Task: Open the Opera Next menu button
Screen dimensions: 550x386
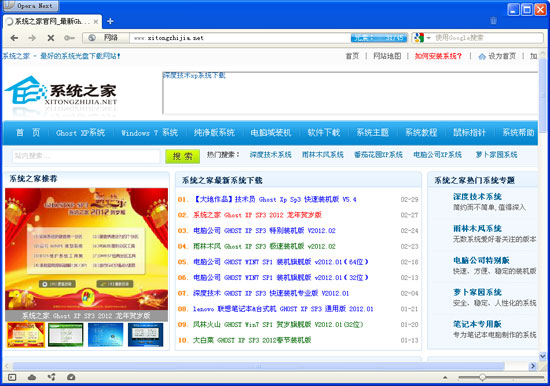Action: coord(31,6)
